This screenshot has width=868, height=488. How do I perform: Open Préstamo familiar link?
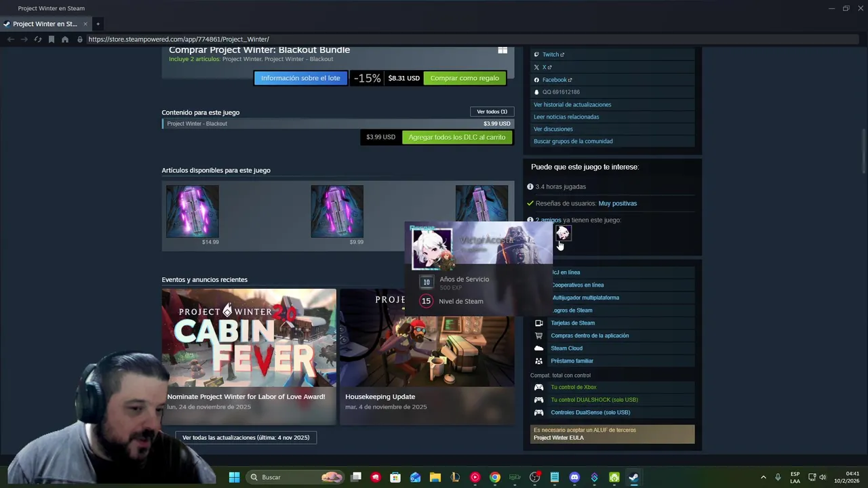point(572,361)
